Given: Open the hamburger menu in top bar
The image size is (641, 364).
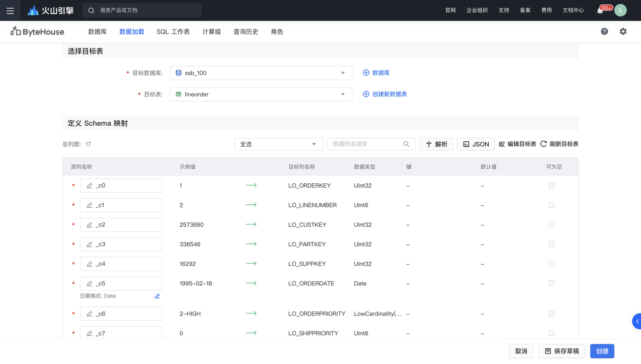Looking at the screenshot, I should point(10,11).
